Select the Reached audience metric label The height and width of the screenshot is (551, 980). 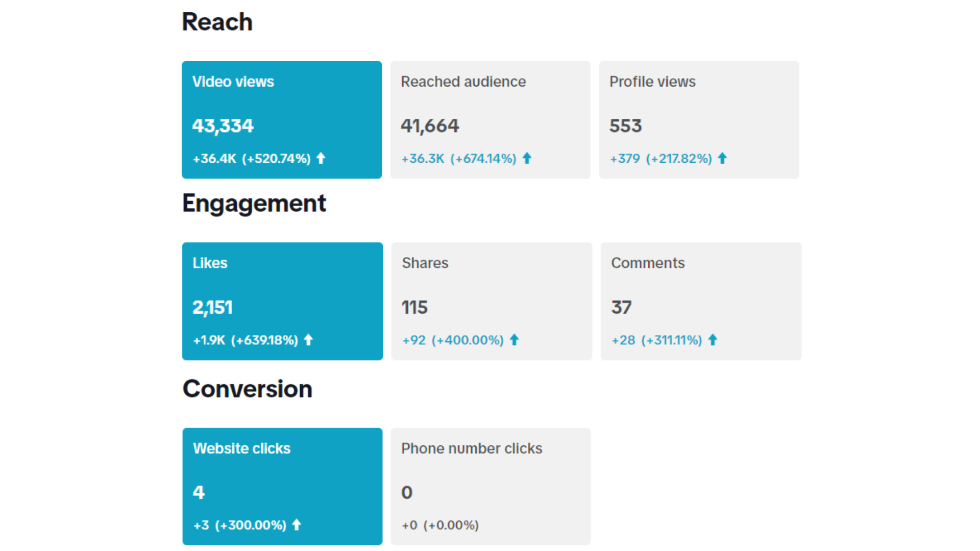click(x=463, y=82)
